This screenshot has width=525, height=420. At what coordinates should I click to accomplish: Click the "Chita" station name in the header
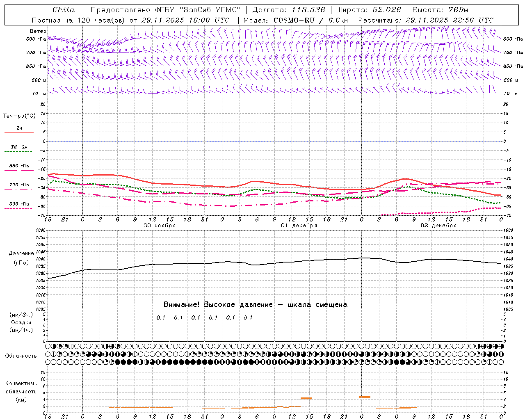tap(64, 10)
